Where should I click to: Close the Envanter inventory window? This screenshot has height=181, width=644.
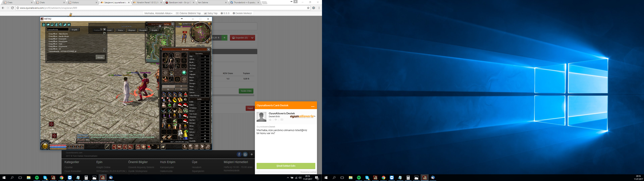pyautogui.click(x=209, y=49)
